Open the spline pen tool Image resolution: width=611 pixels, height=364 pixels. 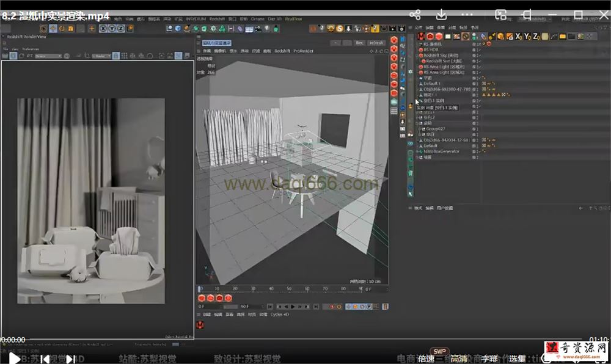[186, 29]
